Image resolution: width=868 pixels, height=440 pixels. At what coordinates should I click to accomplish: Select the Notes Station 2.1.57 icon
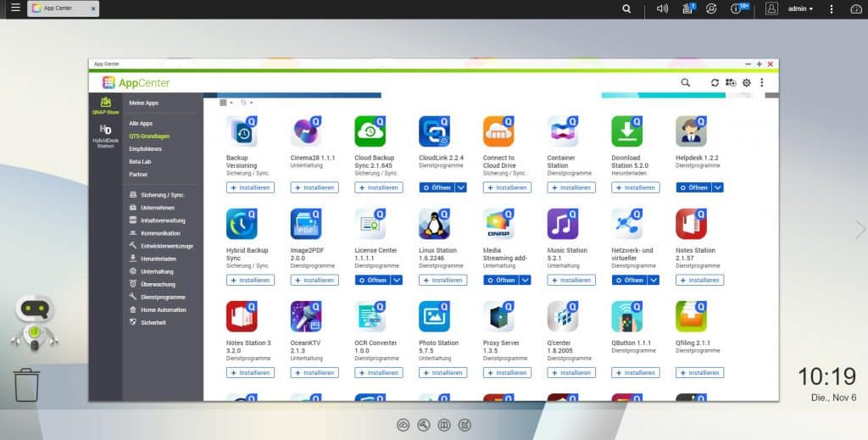692,224
